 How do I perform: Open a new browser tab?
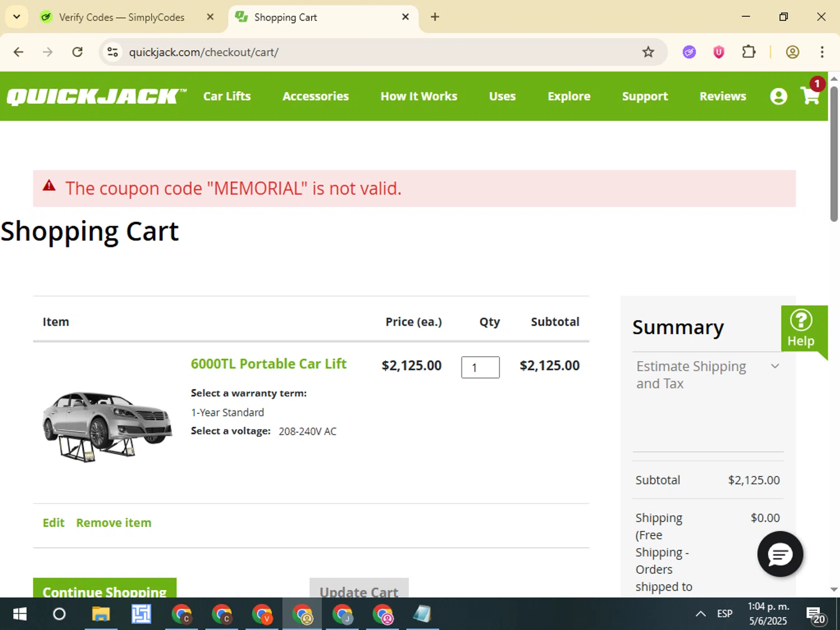(x=435, y=17)
